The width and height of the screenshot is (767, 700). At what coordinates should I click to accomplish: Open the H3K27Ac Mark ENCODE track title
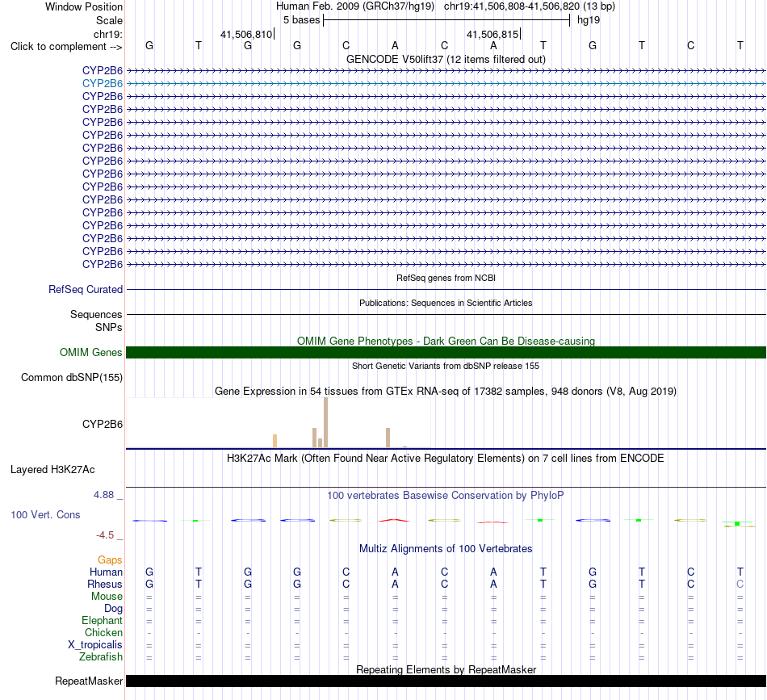446,458
